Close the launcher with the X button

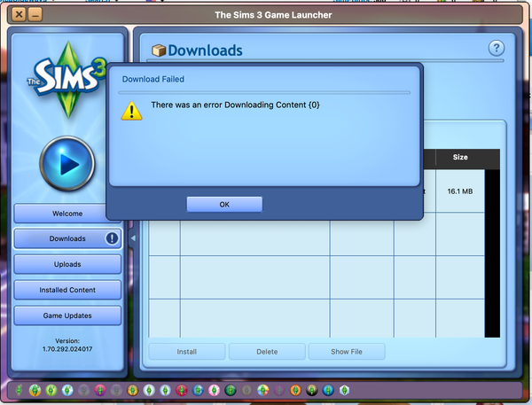20,14
